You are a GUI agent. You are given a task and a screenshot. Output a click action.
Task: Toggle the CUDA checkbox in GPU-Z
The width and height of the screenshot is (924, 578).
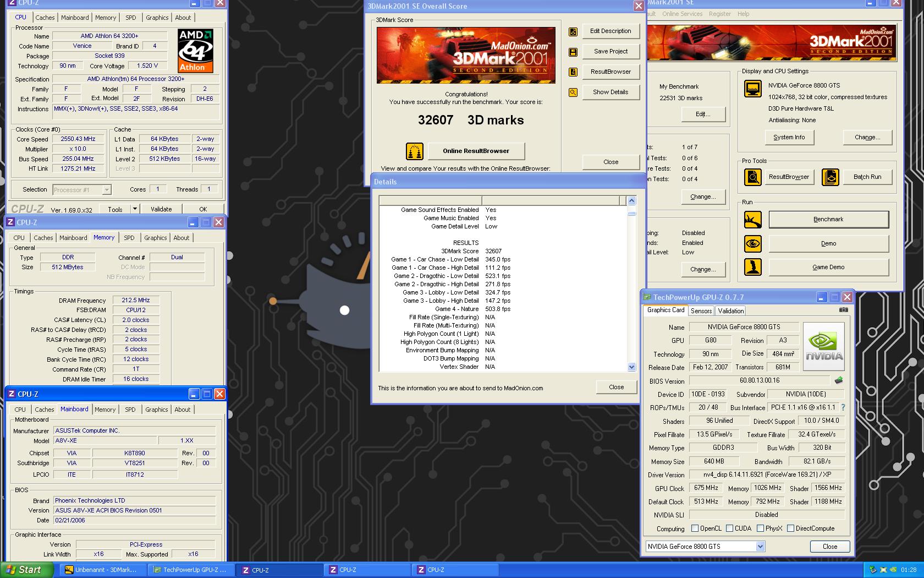point(729,528)
